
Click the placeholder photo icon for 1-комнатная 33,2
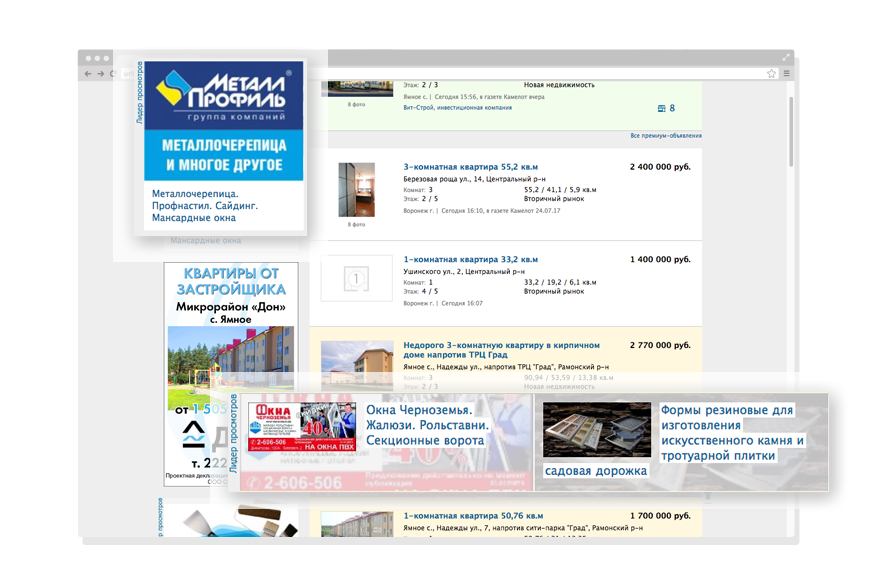click(356, 277)
